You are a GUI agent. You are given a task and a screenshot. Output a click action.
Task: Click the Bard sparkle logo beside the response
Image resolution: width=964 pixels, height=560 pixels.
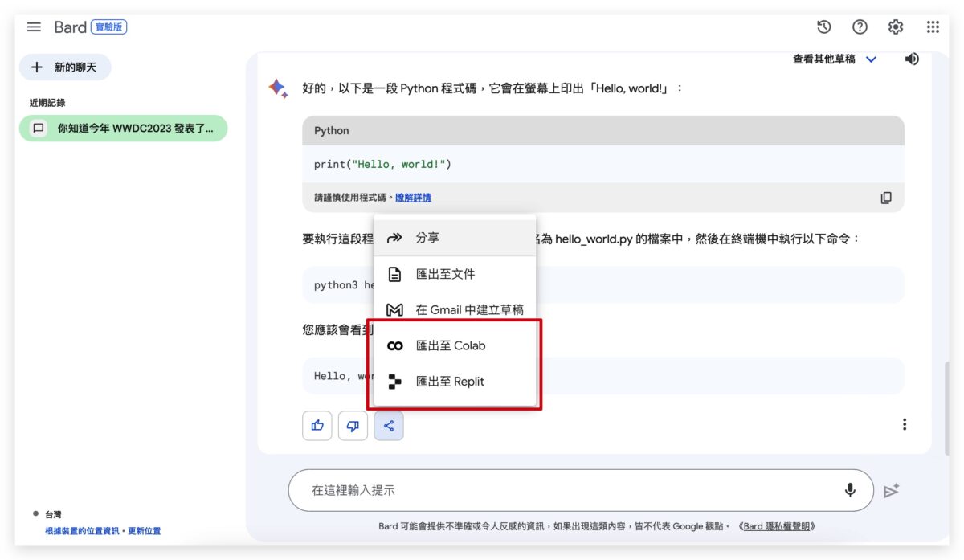[x=278, y=88]
